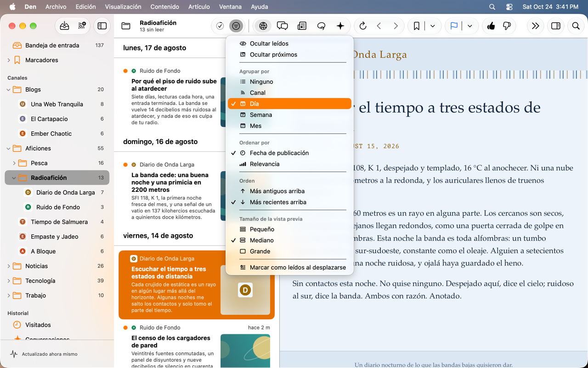Toggle the sidebar panel icon

click(x=102, y=26)
